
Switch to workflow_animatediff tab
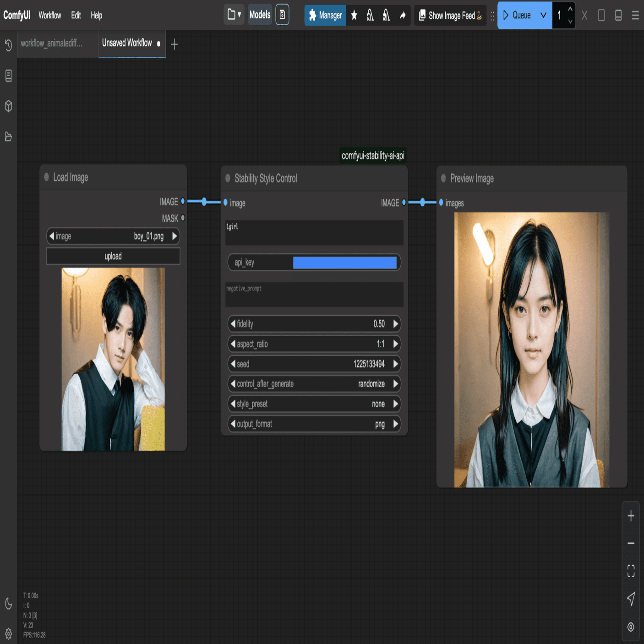point(52,44)
